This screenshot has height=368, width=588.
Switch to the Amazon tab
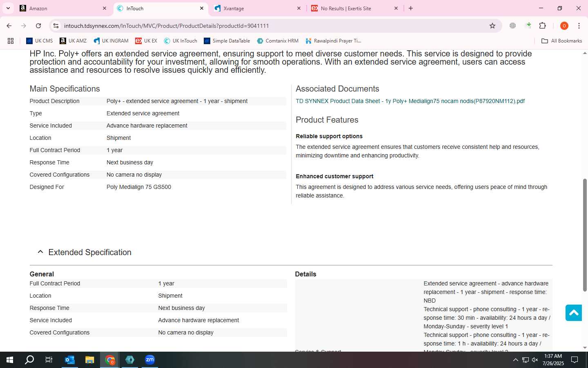[x=63, y=8]
